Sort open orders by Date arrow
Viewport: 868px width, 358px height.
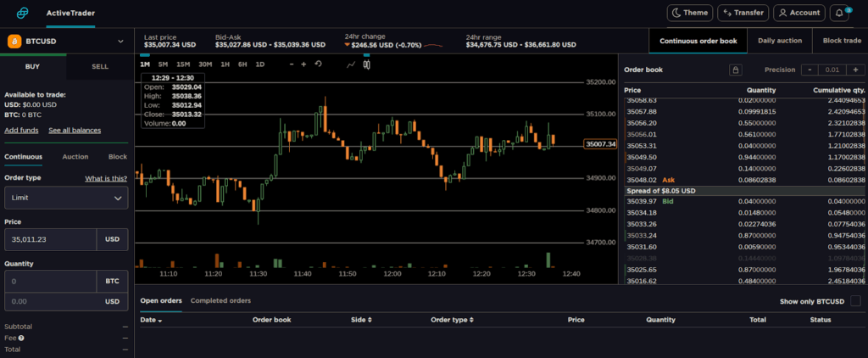pos(160,321)
